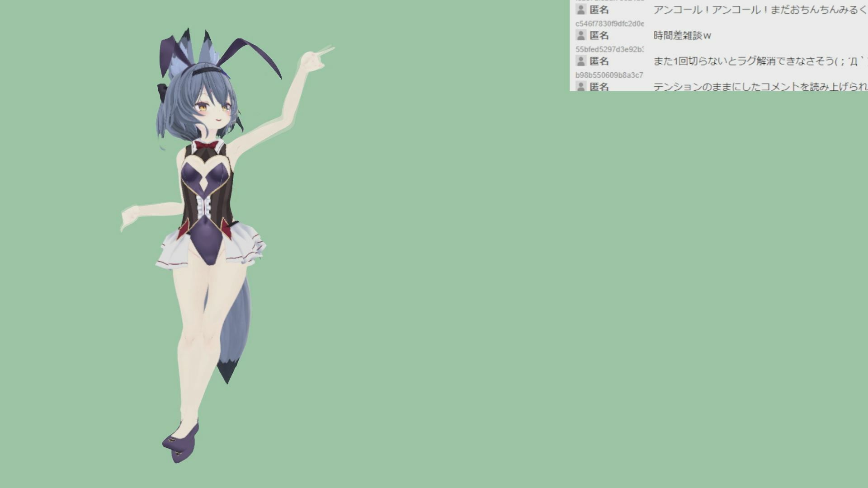Open the 匿名 user on the ラグ解消 comment

pos(599,61)
